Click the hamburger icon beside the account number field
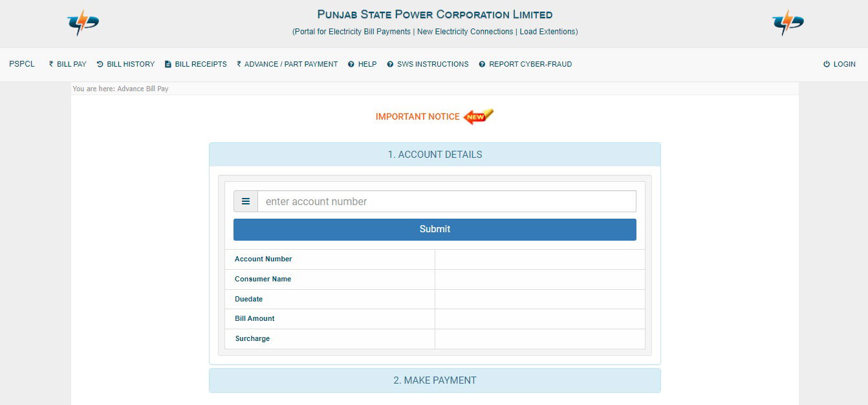 point(246,201)
